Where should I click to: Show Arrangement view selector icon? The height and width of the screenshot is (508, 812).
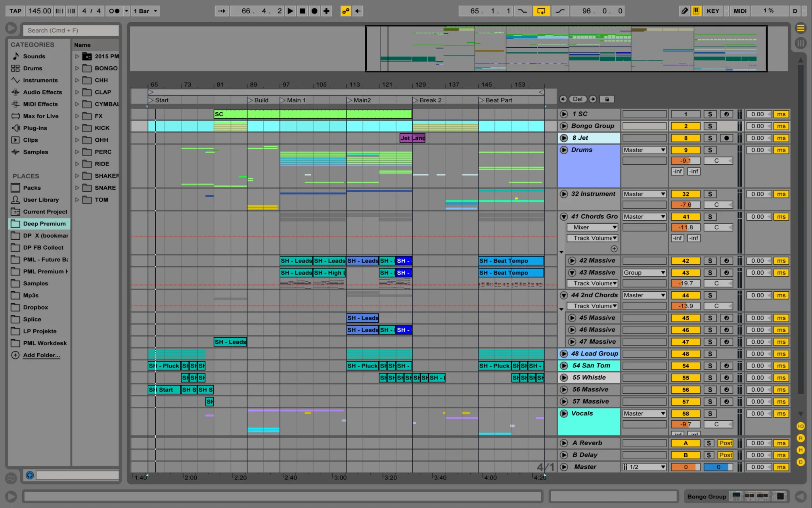[x=801, y=28]
